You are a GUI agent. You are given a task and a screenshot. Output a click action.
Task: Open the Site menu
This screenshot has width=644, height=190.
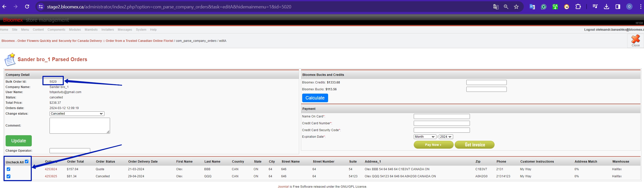(x=15, y=30)
